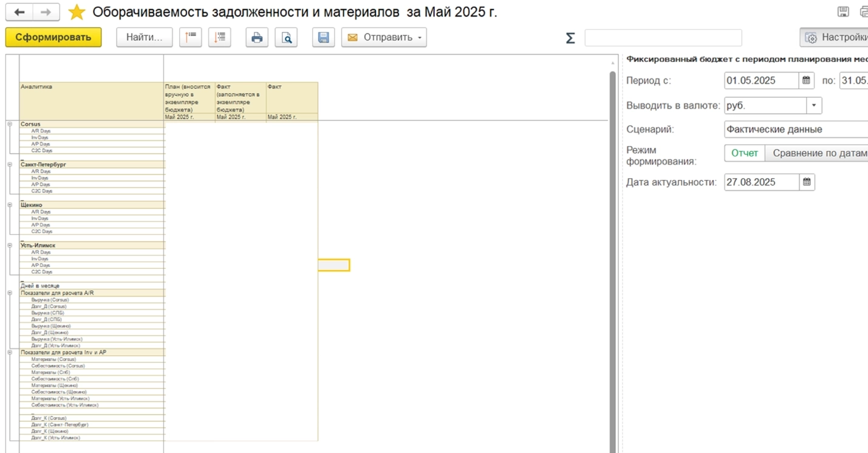This screenshot has width=868, height=453.
Task: Collapse Показатели для расчета A/R group
Action: (10, 292)
